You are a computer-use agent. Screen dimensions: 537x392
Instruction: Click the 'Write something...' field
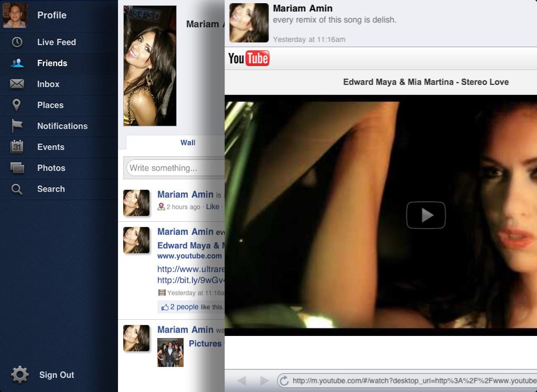pos(176,168)
